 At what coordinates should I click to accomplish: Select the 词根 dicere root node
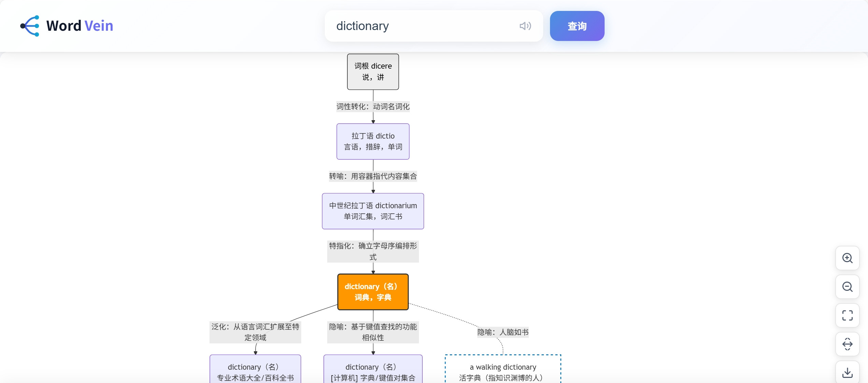point(373,72)
